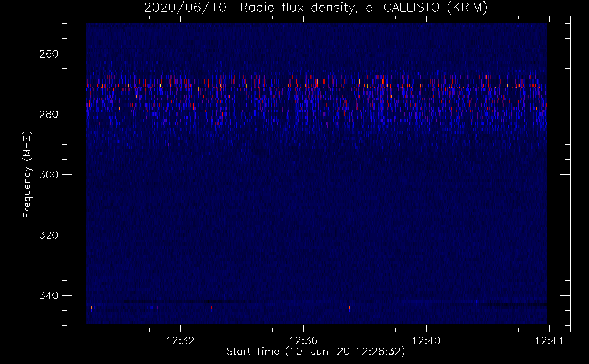Click the 300 frequency tick label

[48, 175]
